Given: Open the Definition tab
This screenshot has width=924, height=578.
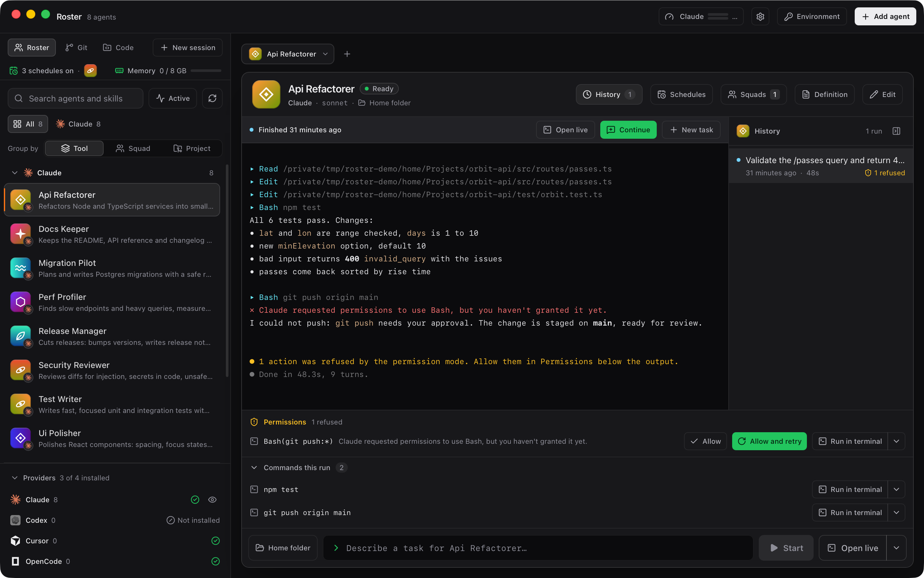Looking at the screenshot, I should [825, 94].
